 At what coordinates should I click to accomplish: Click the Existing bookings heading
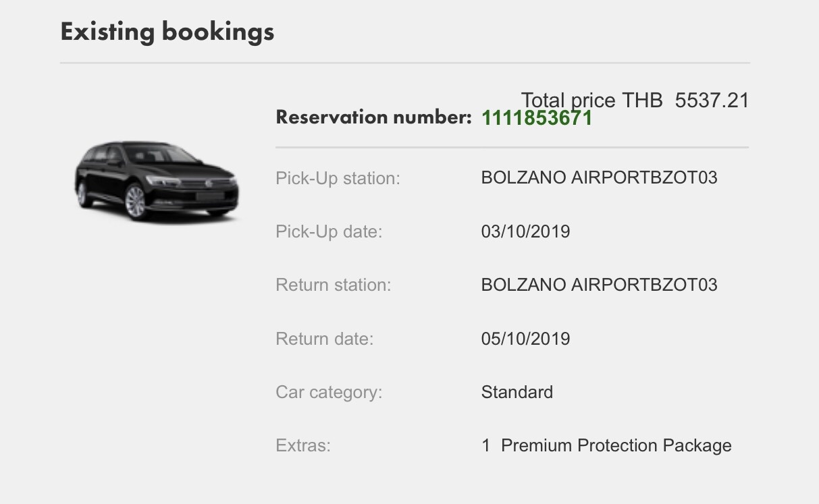tap(167, 32)
